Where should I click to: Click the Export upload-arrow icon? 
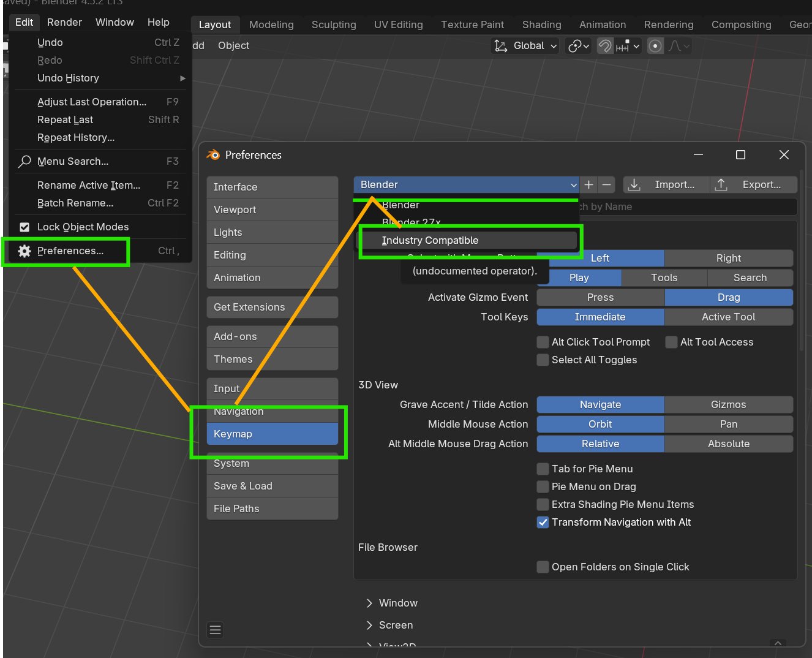[721, 184]
